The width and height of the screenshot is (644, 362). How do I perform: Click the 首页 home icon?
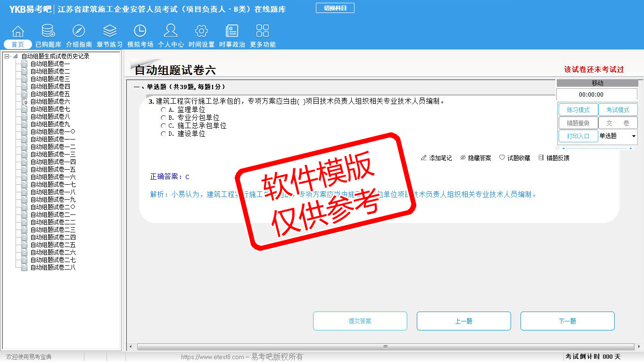pyautogui.click(x=18, y=32)
